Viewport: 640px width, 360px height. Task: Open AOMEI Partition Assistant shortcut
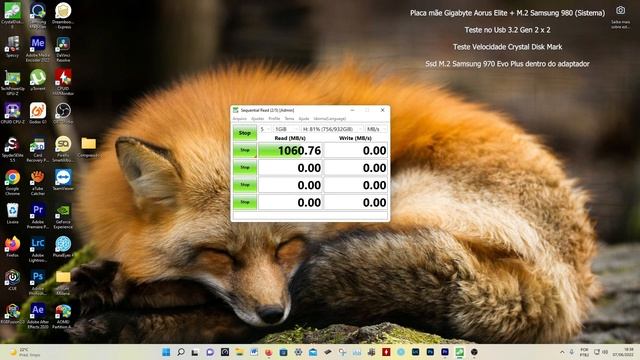(x=63, y=316)
